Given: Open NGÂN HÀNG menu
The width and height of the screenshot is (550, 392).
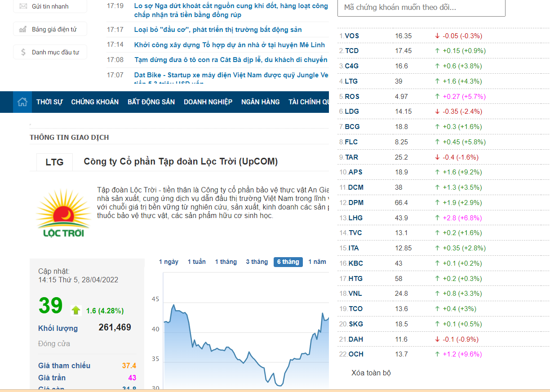Looking at the screenshot, I should [x=260, y=102].
